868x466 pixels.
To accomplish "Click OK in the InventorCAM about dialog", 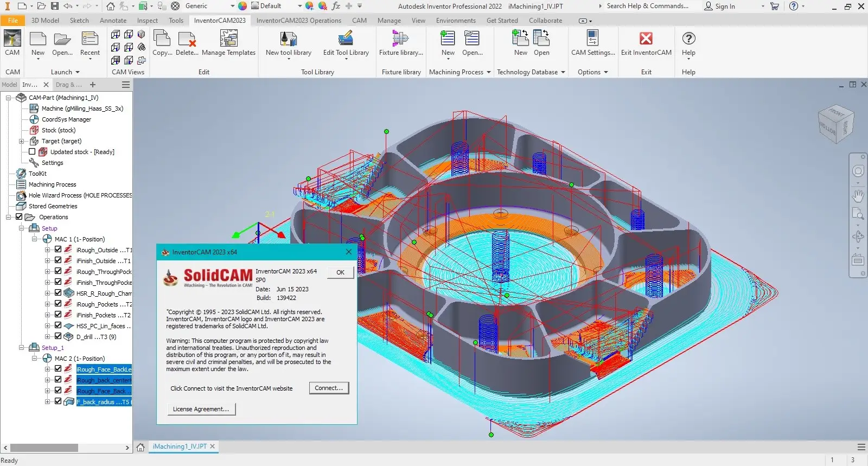I will [x=340, y=272].
